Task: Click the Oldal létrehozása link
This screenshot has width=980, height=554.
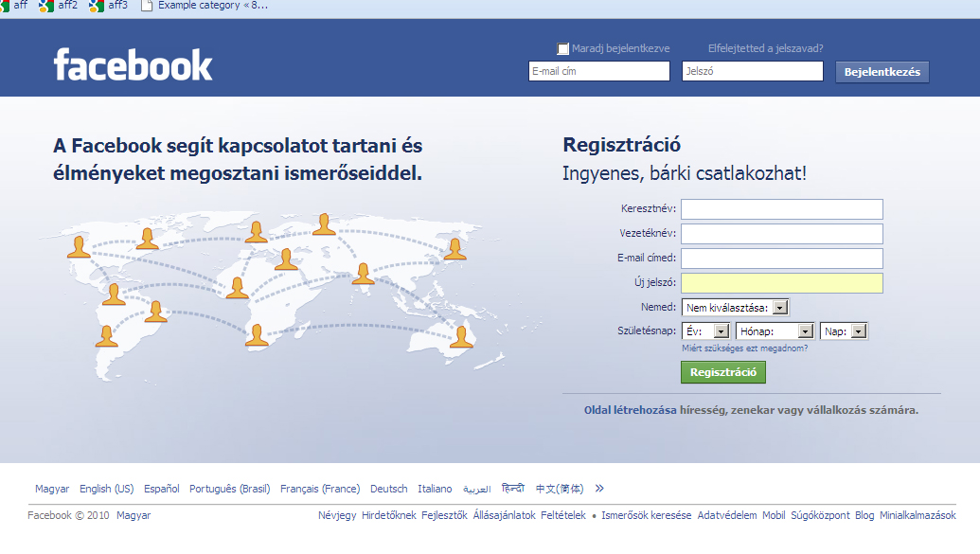Action: 630,410
